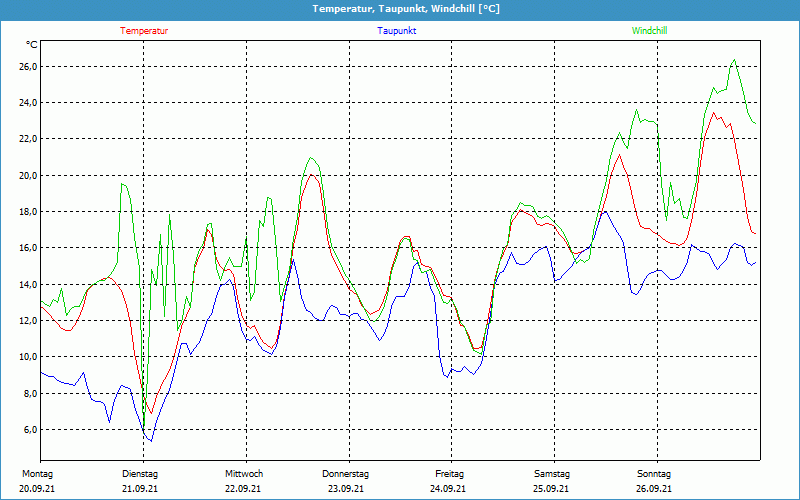Click the Sonntag day label
This screenshot has width=800, height=500.
coord(654,474)
